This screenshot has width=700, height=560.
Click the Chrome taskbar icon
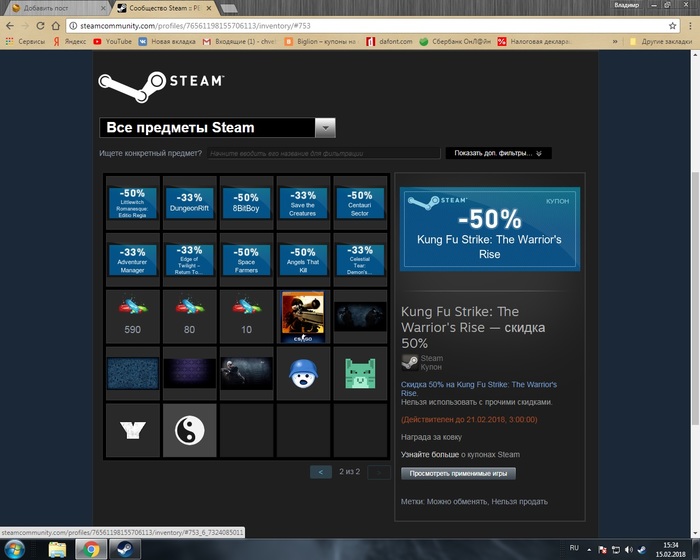click(x=91, y=549)
